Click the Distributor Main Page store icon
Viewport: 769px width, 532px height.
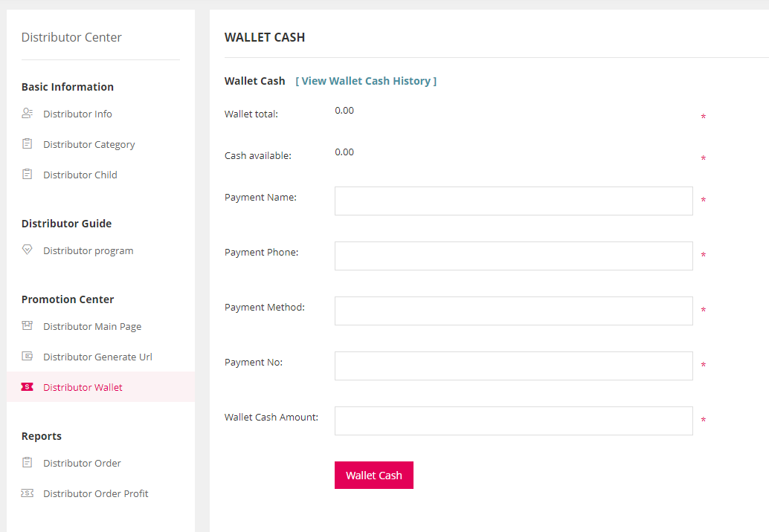click(x=28, y=325)
